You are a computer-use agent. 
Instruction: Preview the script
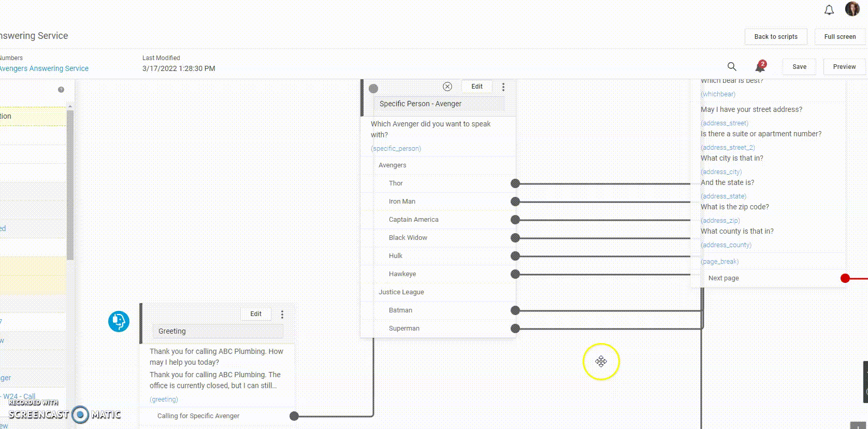pyautogui.click(x=844, y=67)
